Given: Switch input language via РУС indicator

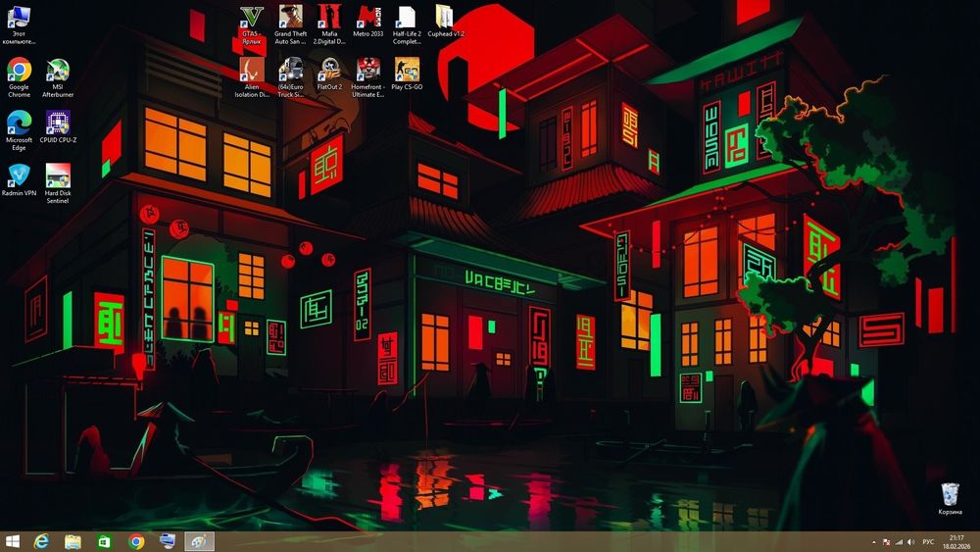Looking at the screenshot, I should pos(928,542).
